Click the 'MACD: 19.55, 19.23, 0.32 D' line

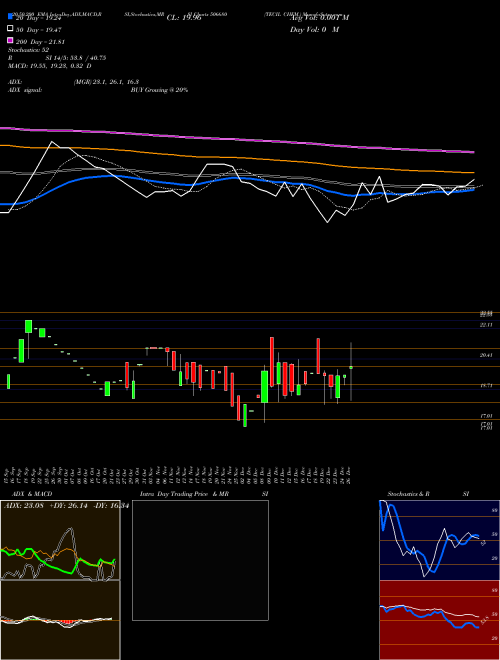(x=50, y=66)
